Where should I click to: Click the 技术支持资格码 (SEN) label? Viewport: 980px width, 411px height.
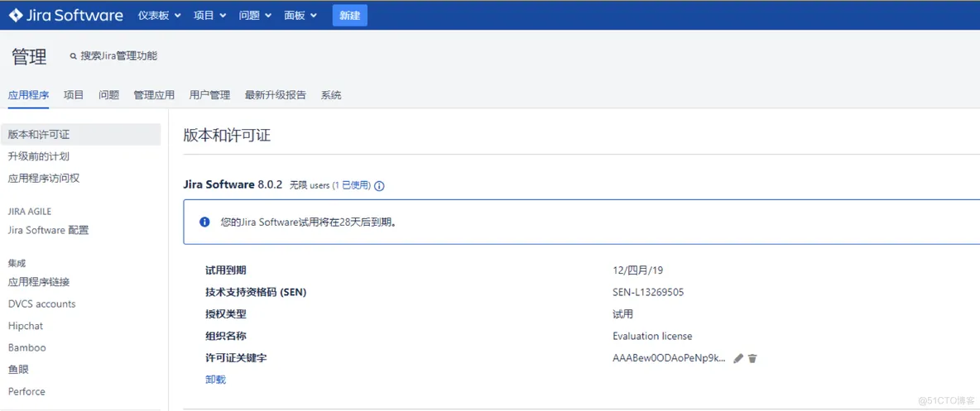click(x=257, y=292)
